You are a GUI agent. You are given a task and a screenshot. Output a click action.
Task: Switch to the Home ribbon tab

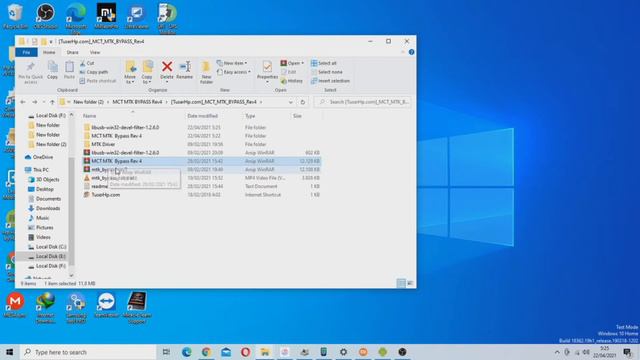(x=49, y=53)
